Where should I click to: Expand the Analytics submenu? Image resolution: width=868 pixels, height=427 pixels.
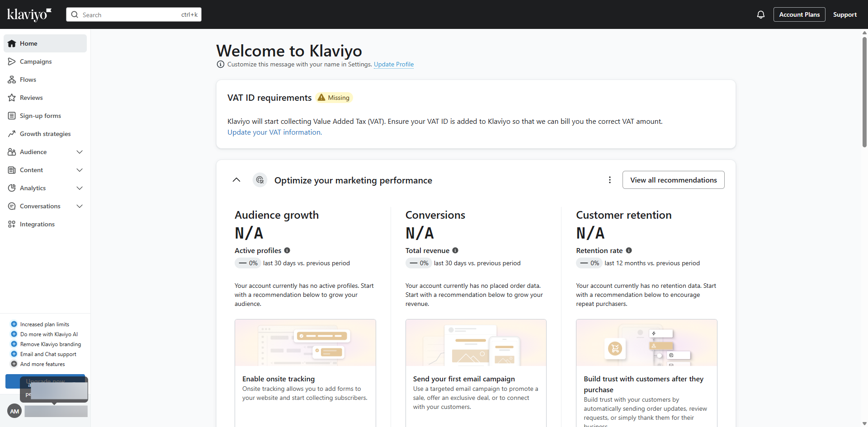[x=80, y=188]
